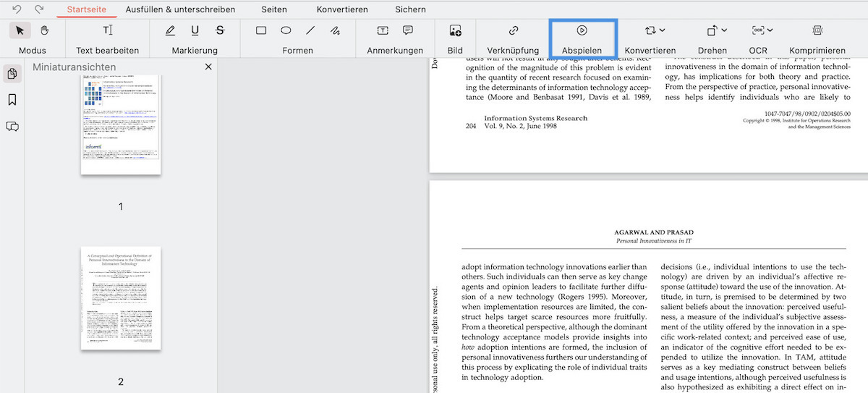Open the bookmarks panel in sidebar

pos(12,100)
